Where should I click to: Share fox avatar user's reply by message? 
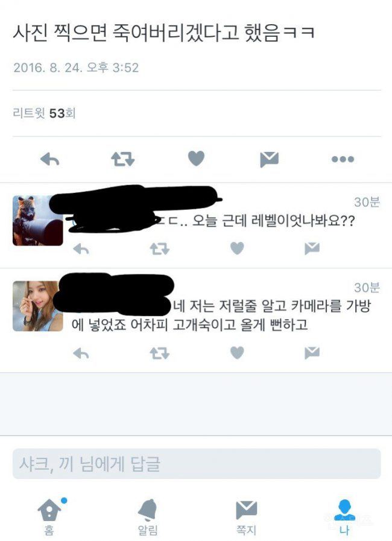(x=312, y=248)
